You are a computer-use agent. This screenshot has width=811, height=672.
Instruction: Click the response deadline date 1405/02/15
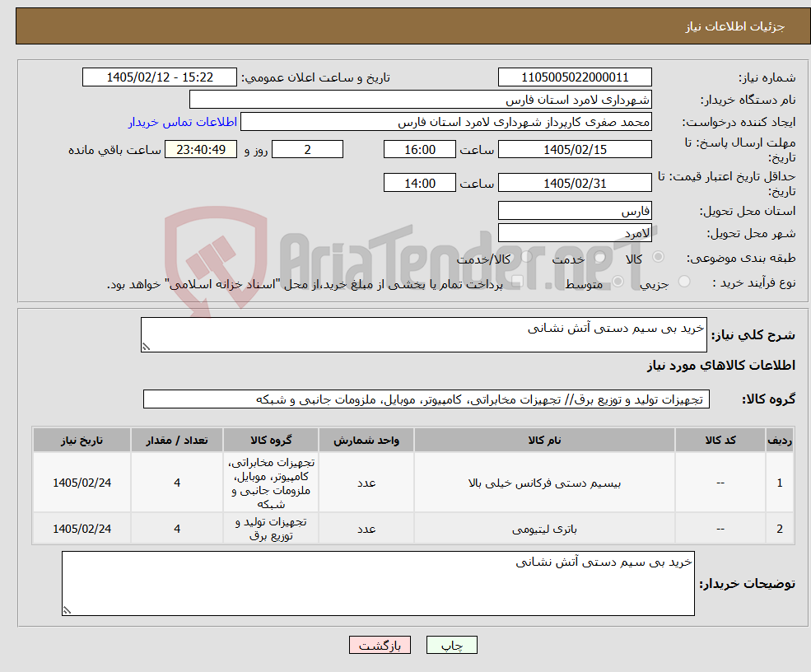click(575, 150)
